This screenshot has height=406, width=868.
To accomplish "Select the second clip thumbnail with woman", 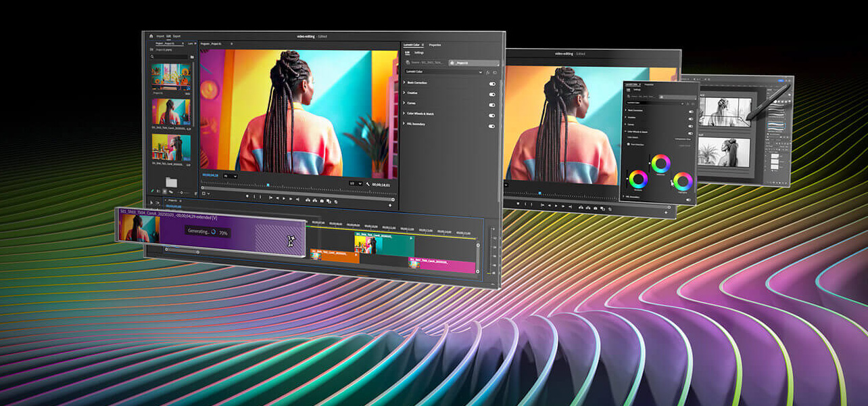I will (171, 111).
